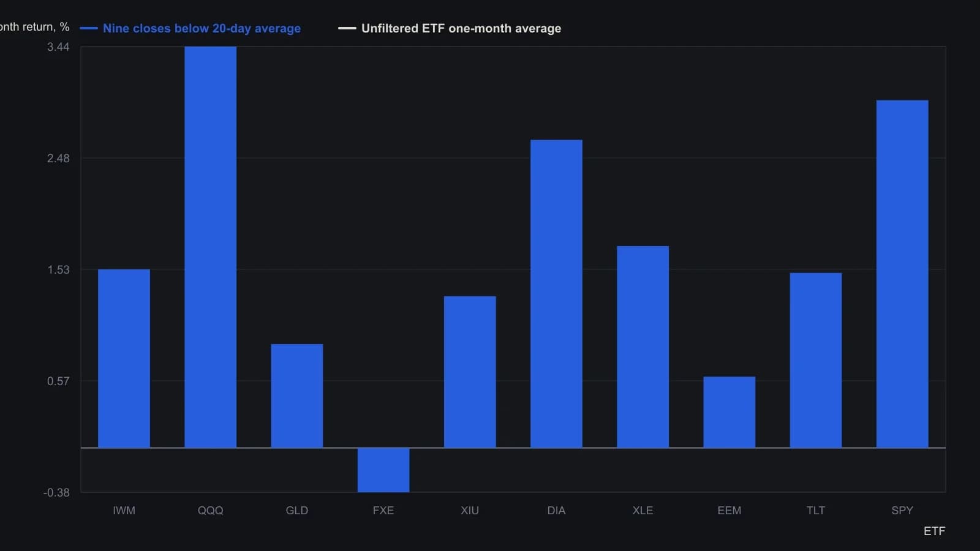This screenshot has width=980, height=551.
Task: Click the XLE axis label
Action: 643,511
